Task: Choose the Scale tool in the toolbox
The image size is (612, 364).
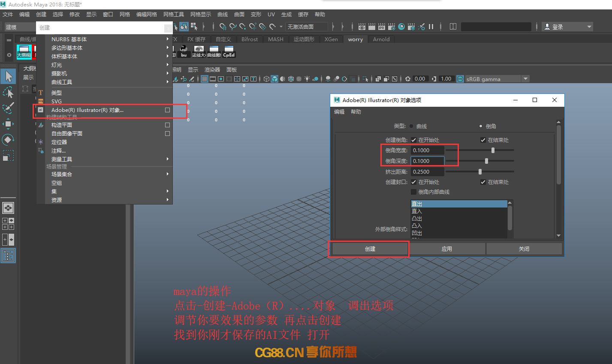Action: pos(9,156)
